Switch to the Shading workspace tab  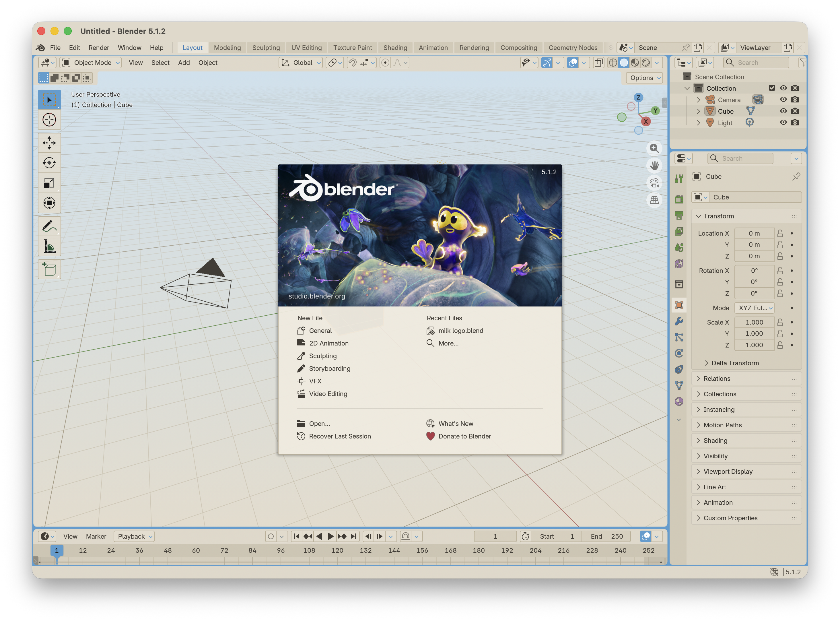click(x=395, y=48)
